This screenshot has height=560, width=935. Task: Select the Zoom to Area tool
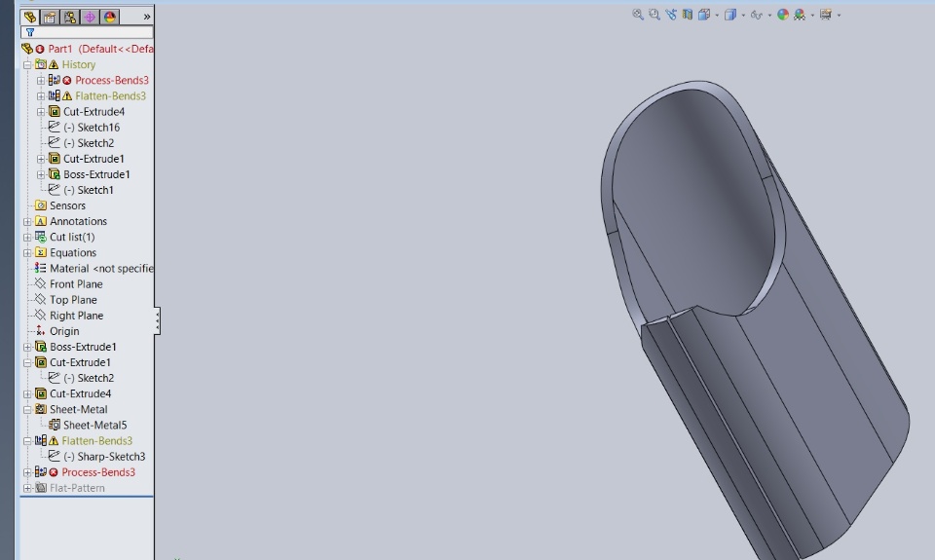[x=654, y=15]
